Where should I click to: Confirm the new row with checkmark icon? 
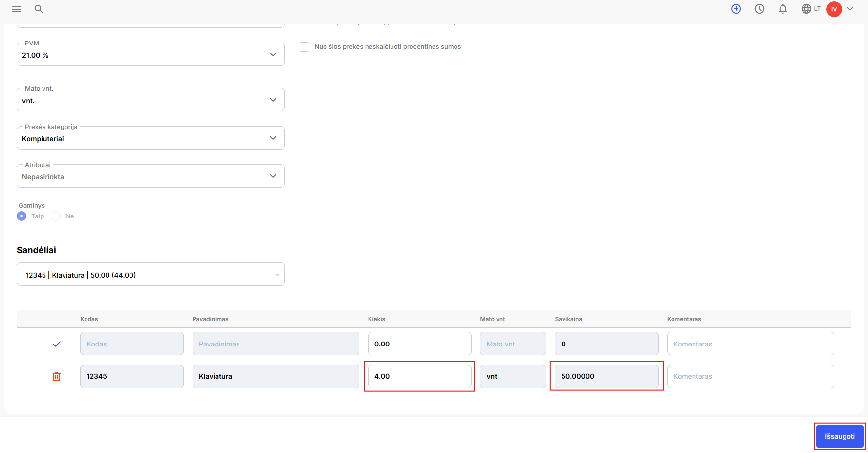click(57, 344)
